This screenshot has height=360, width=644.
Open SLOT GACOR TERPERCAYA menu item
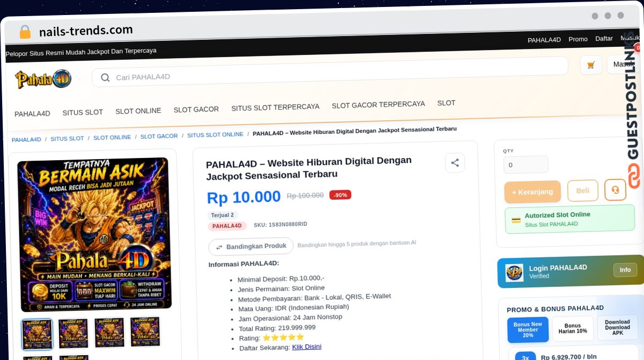[x=378, y=104]
